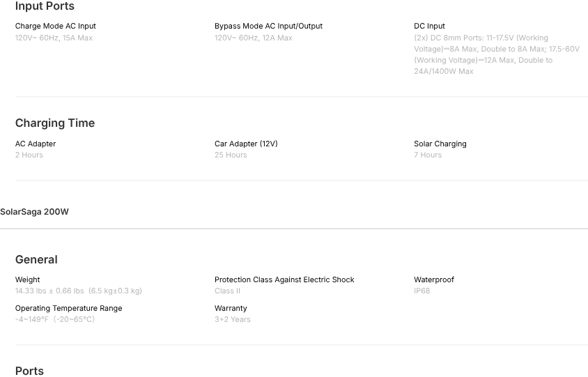
Task: Click Protection Class Against Electric Shock label
Action: 284,279
